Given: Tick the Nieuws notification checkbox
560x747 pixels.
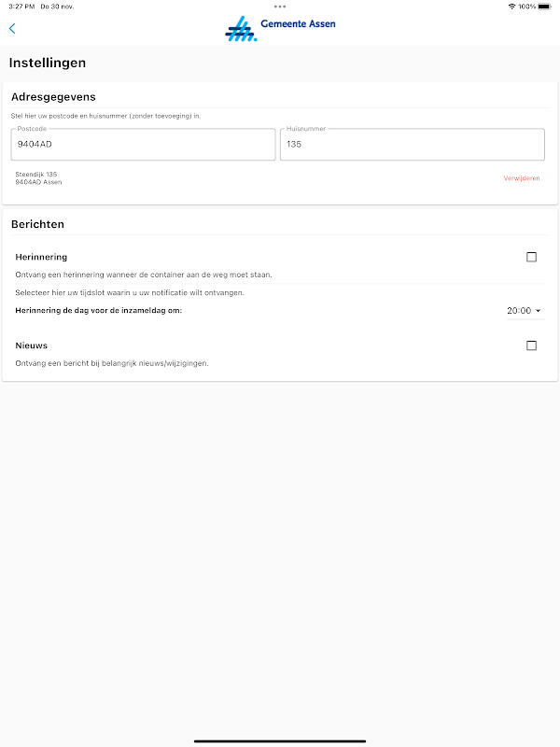Looking at the screenshot, I should pyautogui.click(x=531, y=345).
